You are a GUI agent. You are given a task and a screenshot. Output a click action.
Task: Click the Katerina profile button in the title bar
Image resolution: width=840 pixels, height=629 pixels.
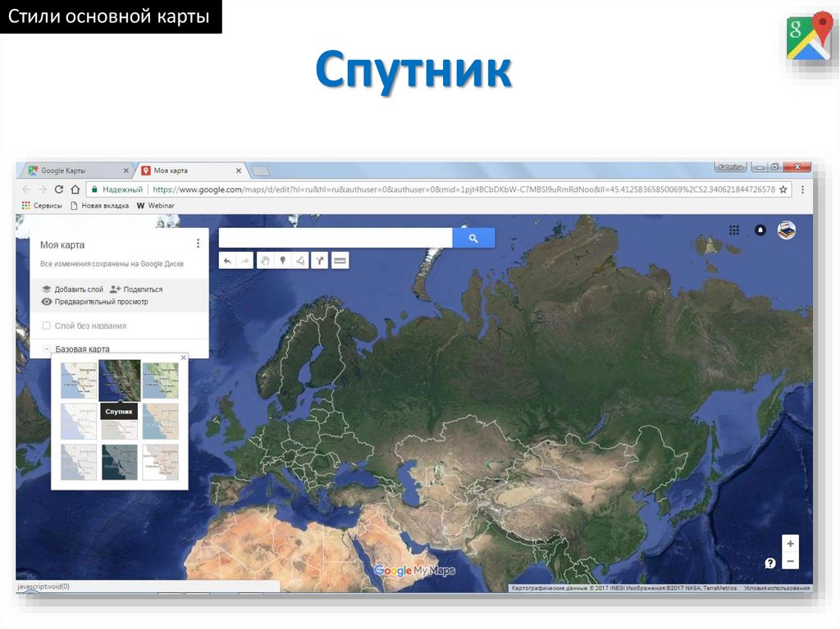pyautogui.click(x=729, y=167)
